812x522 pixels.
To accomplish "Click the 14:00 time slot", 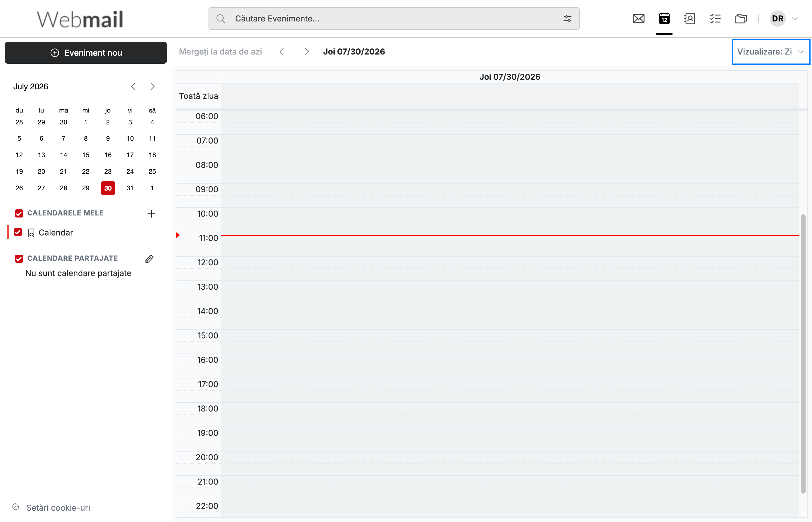I will tap(510, 311).
